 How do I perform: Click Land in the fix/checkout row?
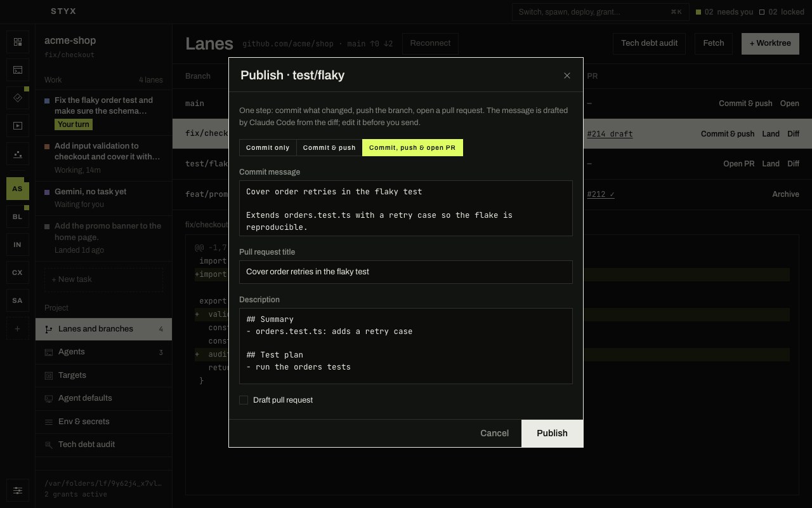(771, 134)
